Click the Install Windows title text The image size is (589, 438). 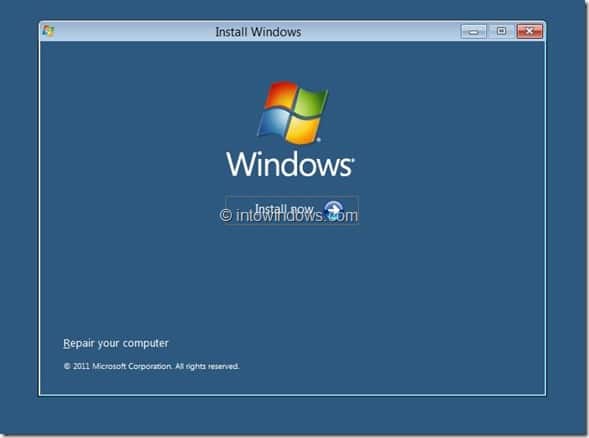(x=258, y=32)
